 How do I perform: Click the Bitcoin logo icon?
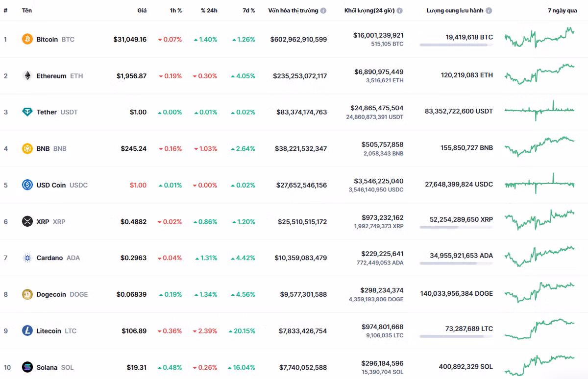(x=27, y=39)
